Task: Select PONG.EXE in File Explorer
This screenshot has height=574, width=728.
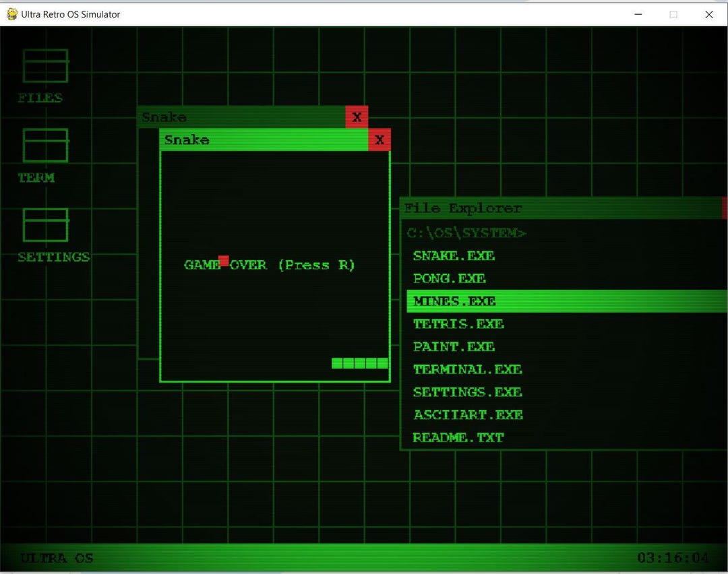Action: click(x=567, y=278)
